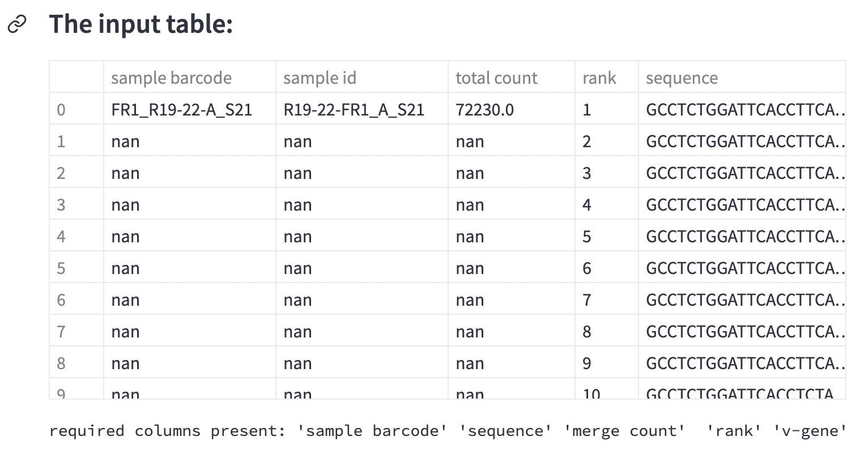
Task: Click 'The input table:' heading text
Action: [141, 24]
